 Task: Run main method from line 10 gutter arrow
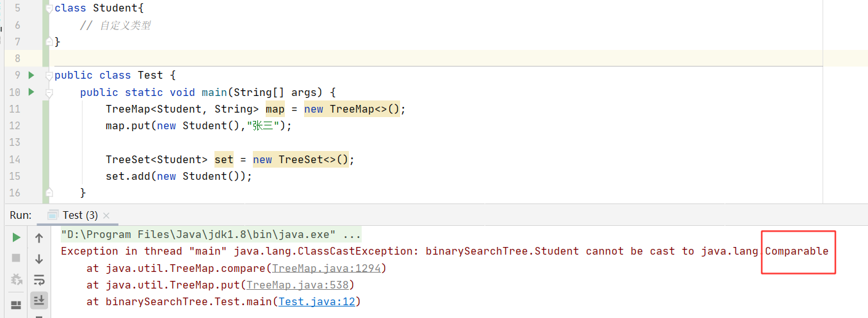click(31, 91)
